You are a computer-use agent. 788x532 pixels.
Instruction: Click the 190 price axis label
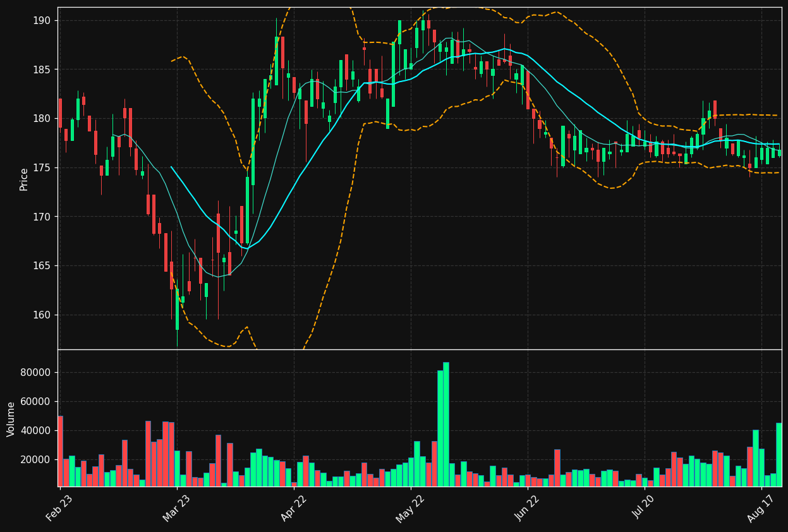(42, 21)
